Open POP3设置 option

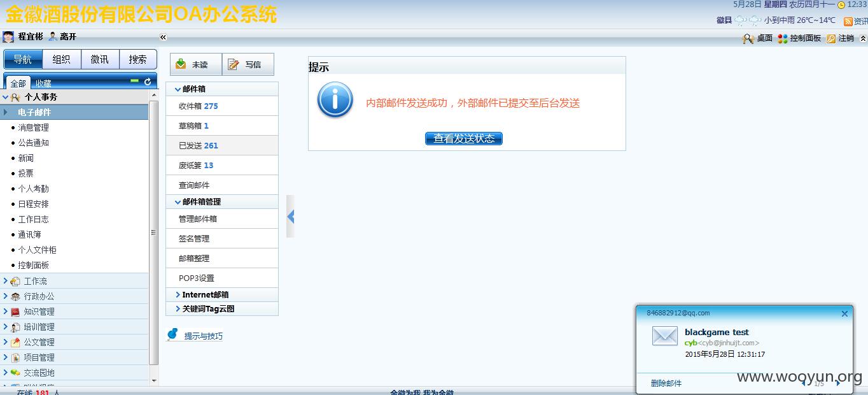tap(221, 278)
